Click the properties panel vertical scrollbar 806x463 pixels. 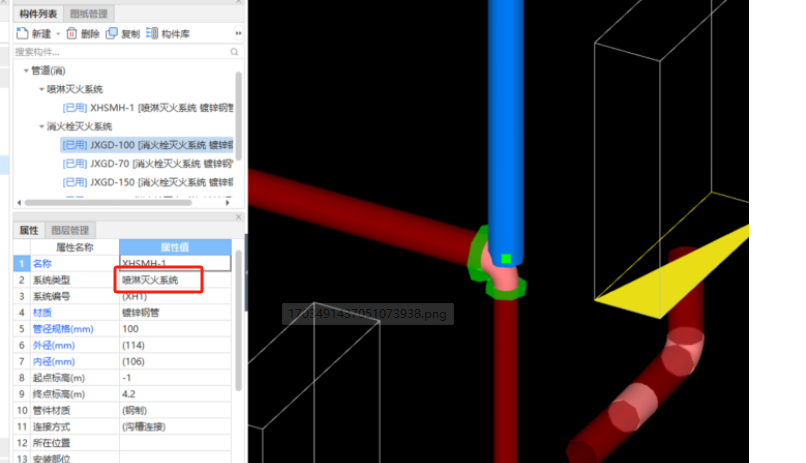[239, 321]
